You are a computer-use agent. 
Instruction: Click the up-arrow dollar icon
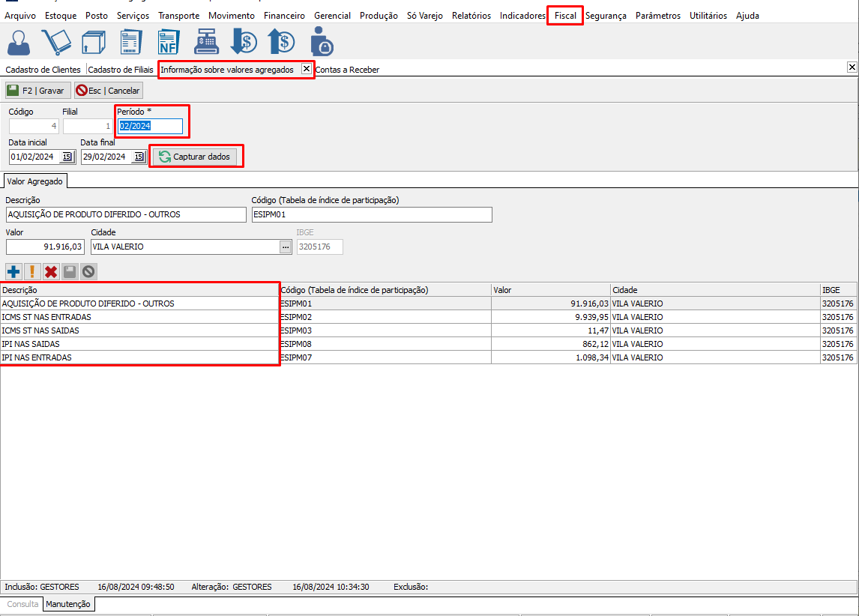click(x=281, y=42)
